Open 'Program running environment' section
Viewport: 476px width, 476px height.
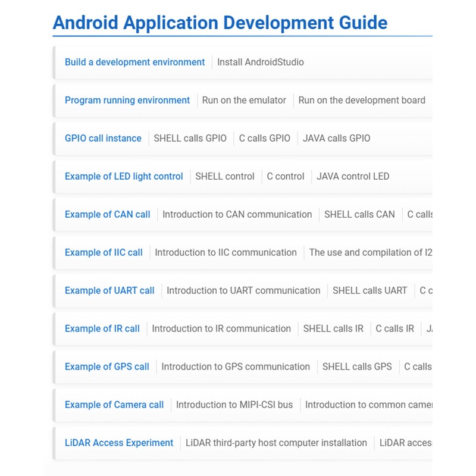[127, 100]
